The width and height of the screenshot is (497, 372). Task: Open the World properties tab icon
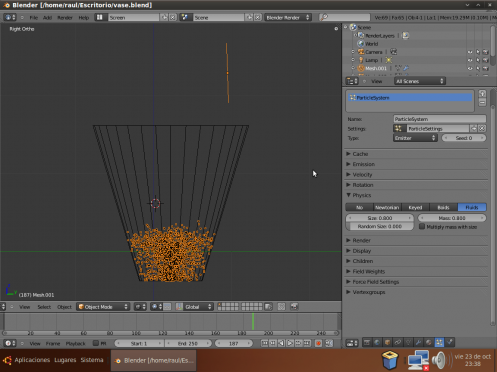click(x=377, y=342)
